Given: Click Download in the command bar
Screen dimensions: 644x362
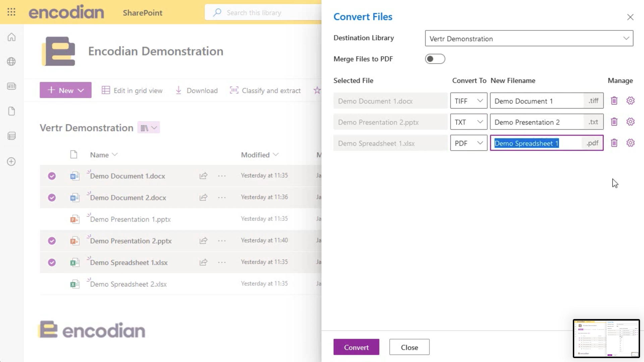Looking at the screenshot, I should [x=197, y=90].
